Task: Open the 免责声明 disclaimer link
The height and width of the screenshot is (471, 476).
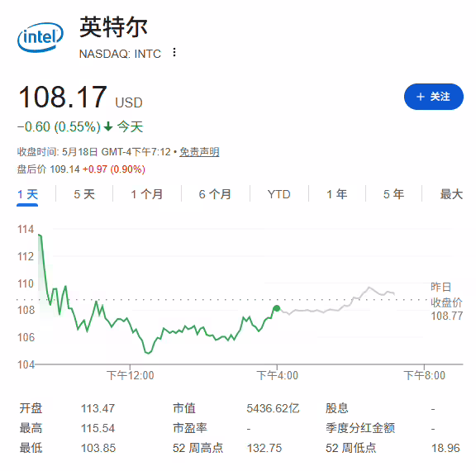Action: click(199, 152)
